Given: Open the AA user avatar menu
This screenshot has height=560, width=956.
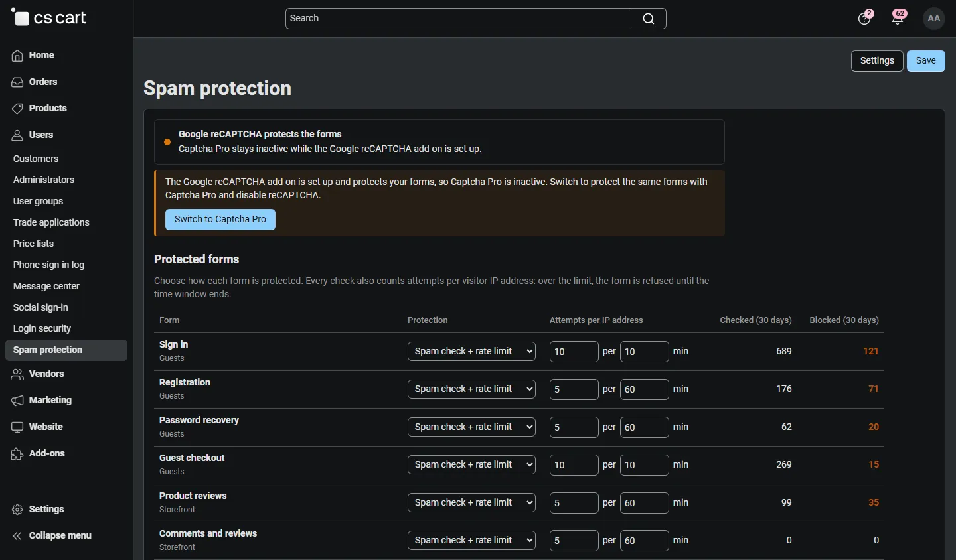Looking at the screenshot, I should (x=934, y=19).
